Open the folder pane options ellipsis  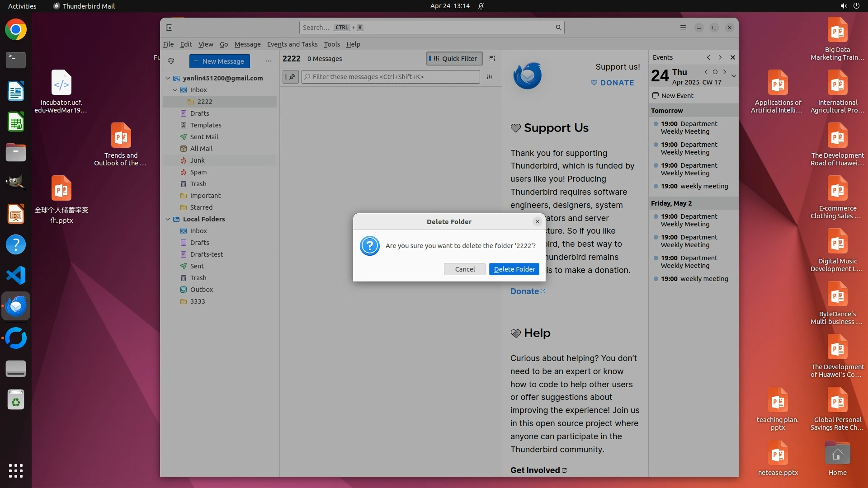(268, 61)
